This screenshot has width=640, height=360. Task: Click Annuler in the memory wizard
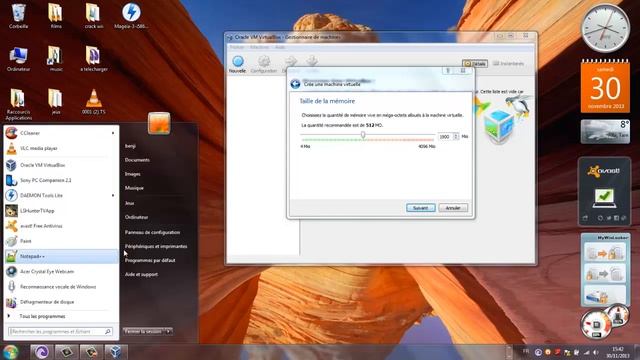(x=453, y=208)
